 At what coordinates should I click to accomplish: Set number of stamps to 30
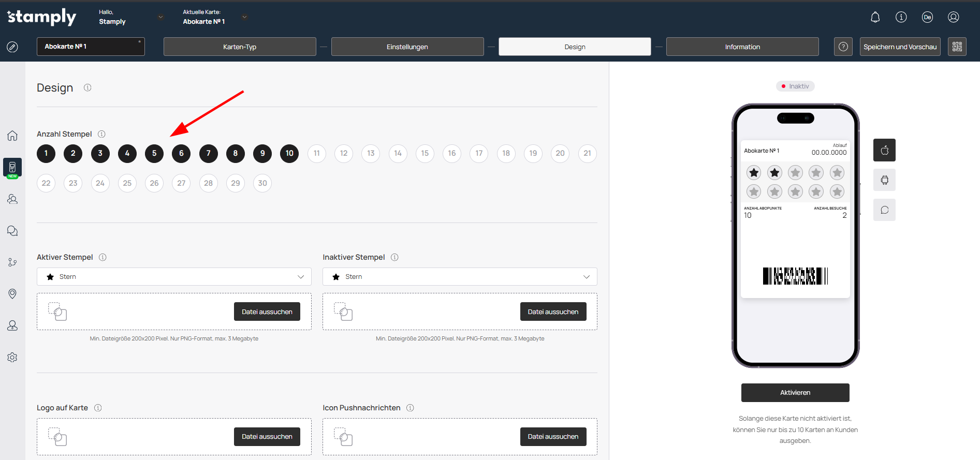click(262, 183)
